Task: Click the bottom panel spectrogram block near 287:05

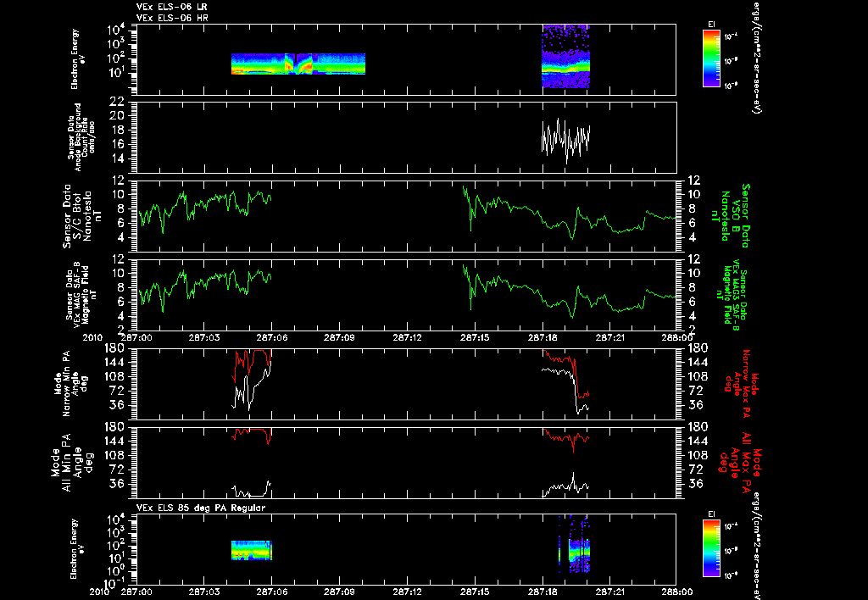Action: (252, 550)
